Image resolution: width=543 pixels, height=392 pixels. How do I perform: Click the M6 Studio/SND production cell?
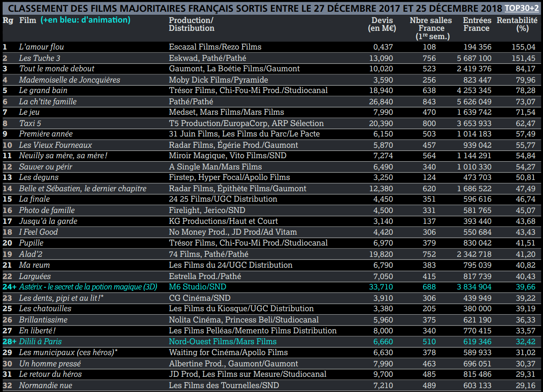197,287
